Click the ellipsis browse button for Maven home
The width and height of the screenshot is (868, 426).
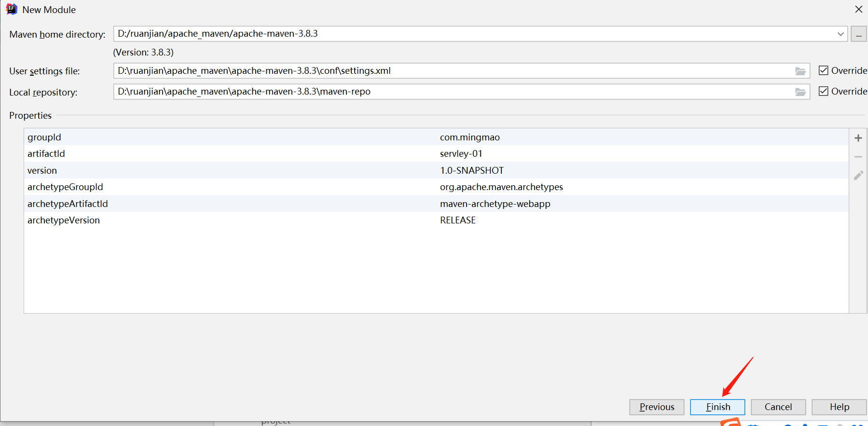coord(858,34)
